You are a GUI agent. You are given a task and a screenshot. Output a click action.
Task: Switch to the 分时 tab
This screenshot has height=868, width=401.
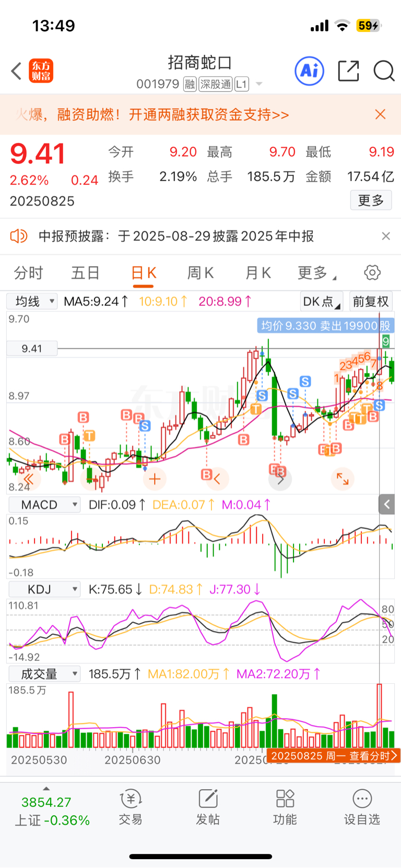tap(28, 272)
